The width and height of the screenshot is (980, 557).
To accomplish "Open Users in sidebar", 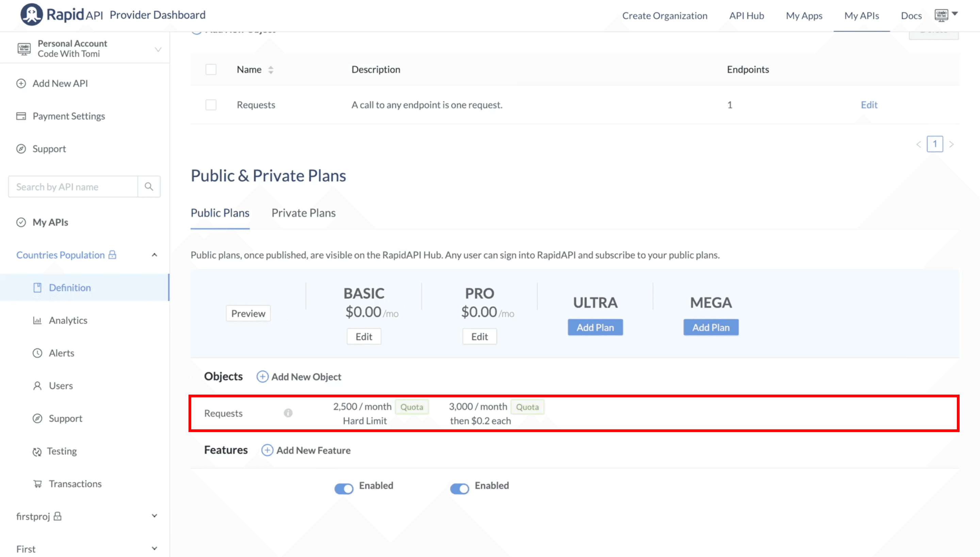I will click(x=61, y=386).
